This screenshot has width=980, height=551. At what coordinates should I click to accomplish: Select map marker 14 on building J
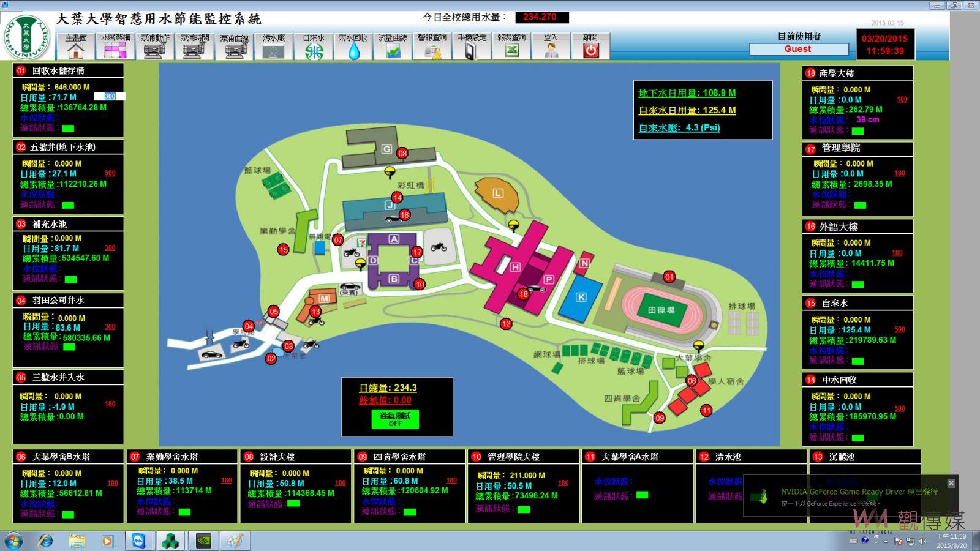(397, 197)
